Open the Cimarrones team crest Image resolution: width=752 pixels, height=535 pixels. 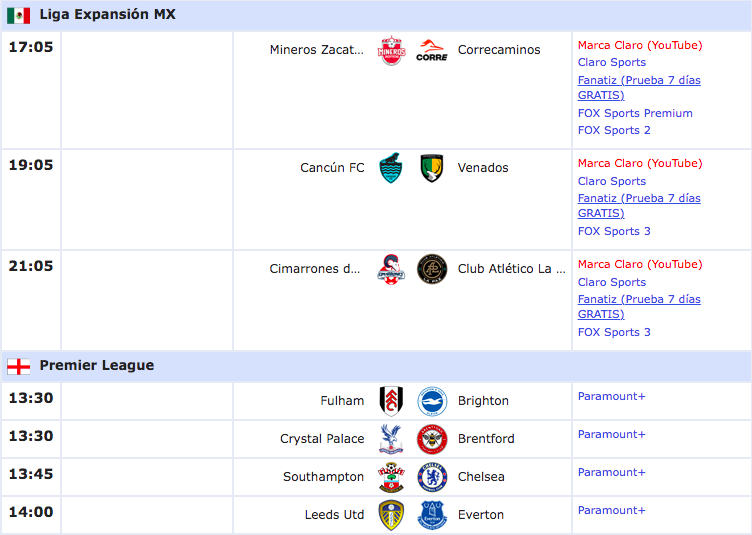(391, 269)
